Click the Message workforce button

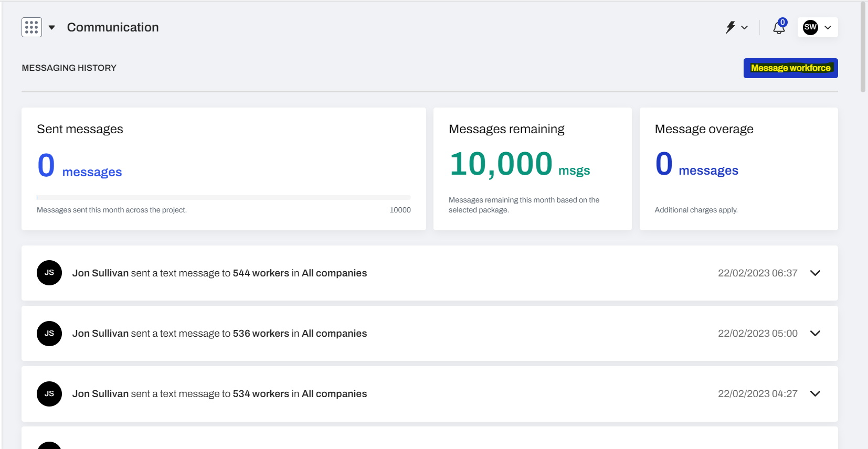(790, 68)
